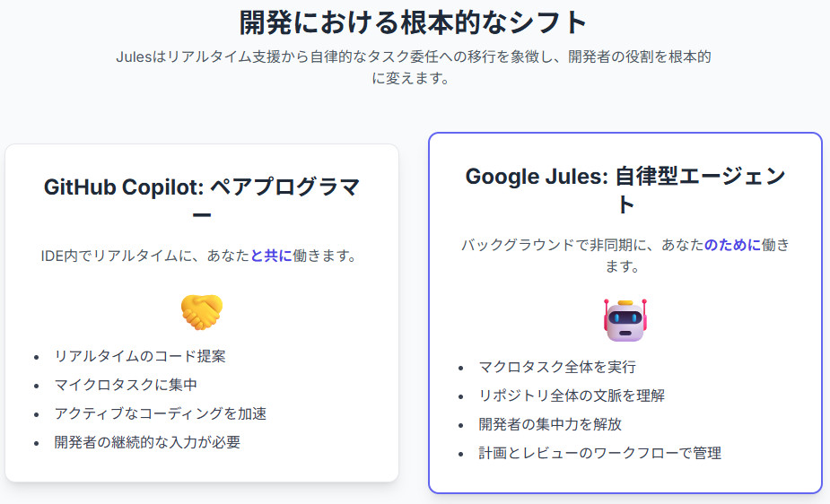This screenshot has height=504, width=830.
Task: Click the bullet 開発者の集中力を解放
Action: tap(550, 424)
